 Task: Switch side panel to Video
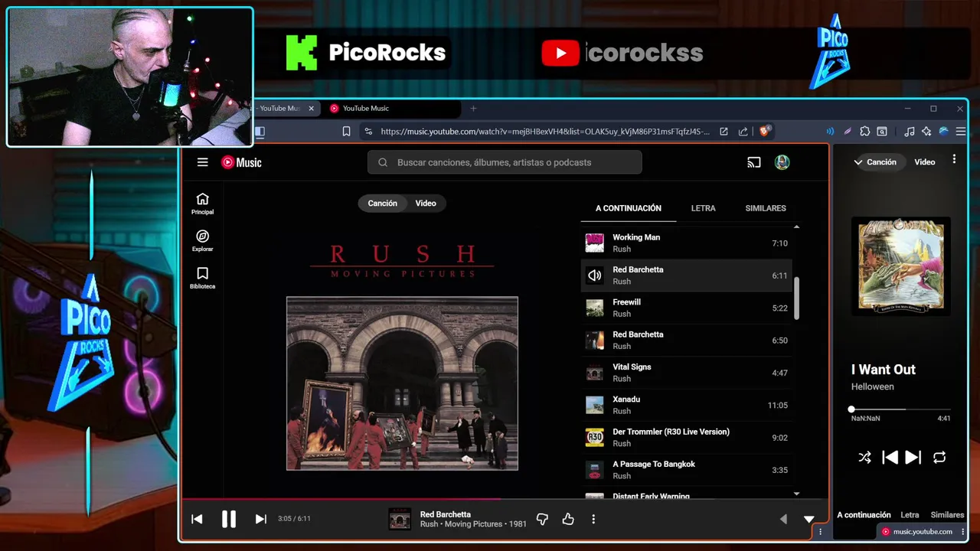tap(924, 162)
